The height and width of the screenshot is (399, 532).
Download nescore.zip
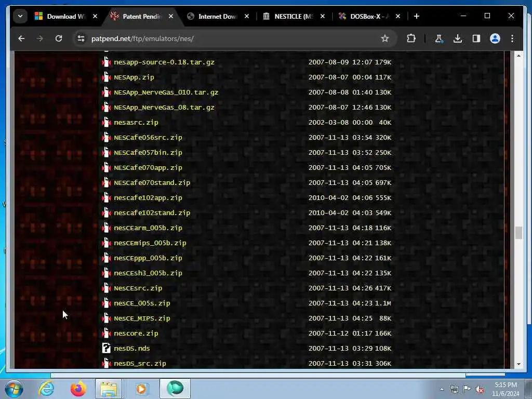[136, 333]
